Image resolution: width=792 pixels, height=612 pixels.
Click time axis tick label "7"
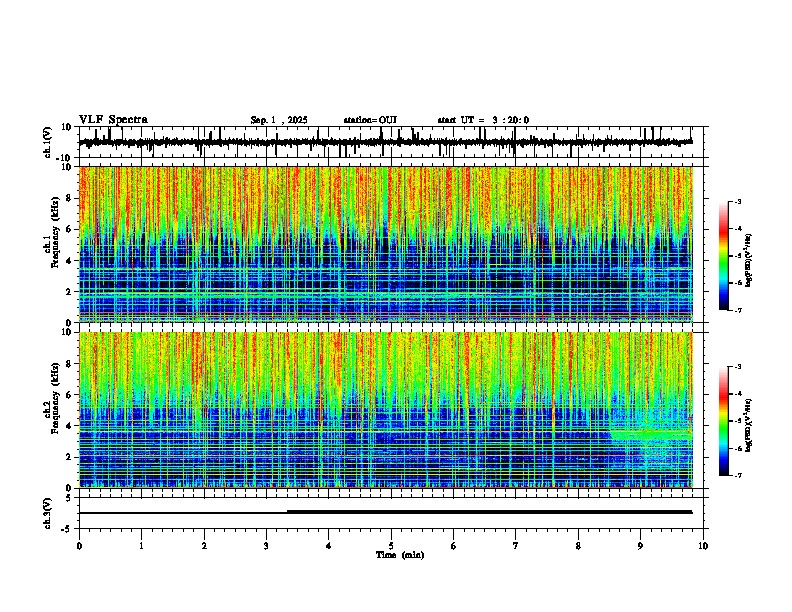point(516,546)
